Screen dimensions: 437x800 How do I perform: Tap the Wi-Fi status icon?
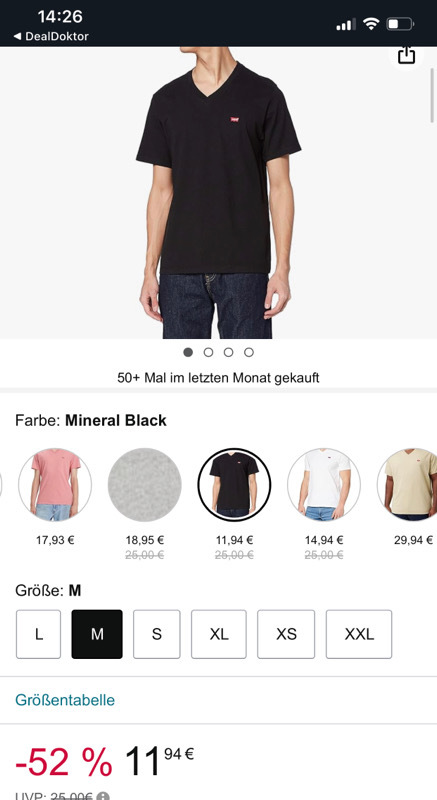[371, 23]
